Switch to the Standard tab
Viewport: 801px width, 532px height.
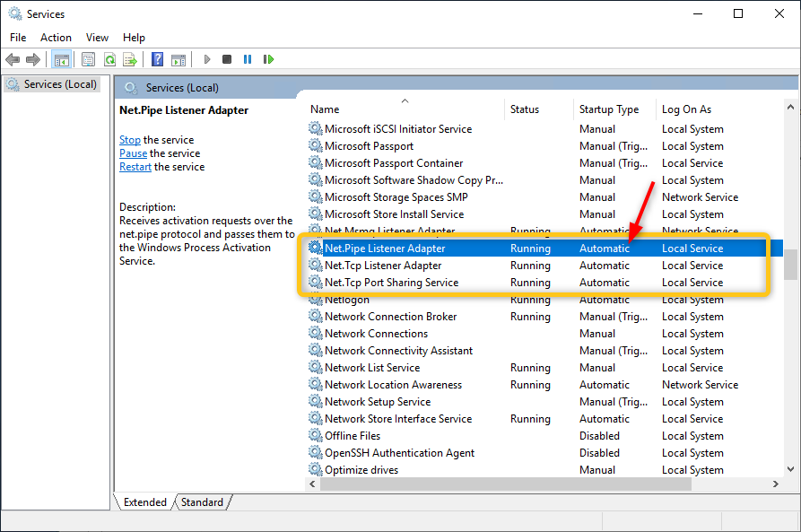[x=202, y=501]
